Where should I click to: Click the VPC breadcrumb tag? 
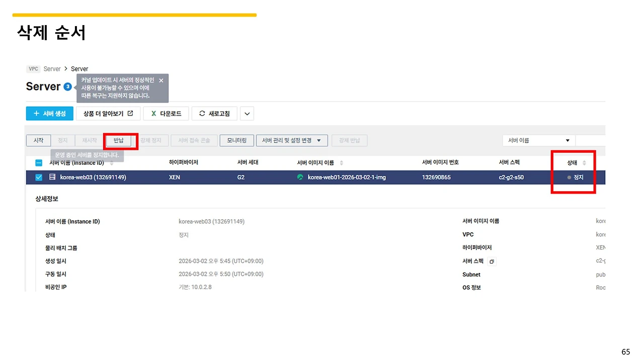[x=34, y=69]
